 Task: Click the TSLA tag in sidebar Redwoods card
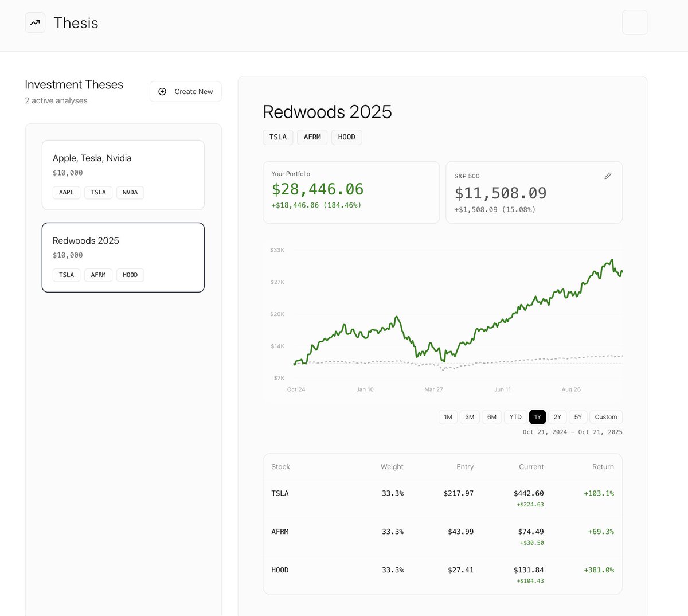coord(67,275)
